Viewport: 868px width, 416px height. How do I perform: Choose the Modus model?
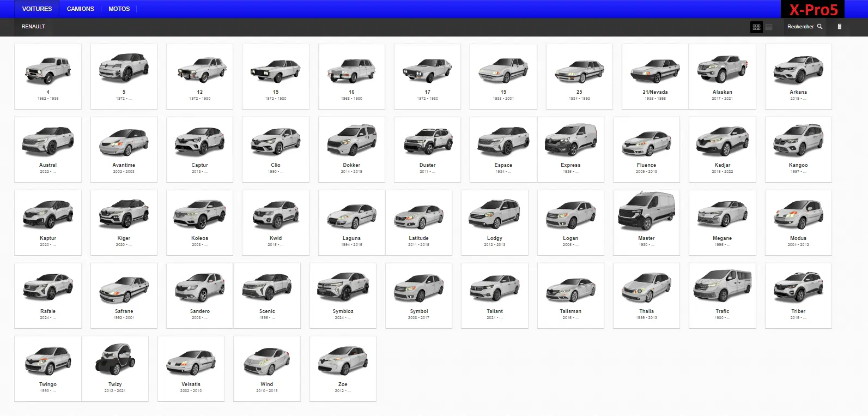click(798, 222)
